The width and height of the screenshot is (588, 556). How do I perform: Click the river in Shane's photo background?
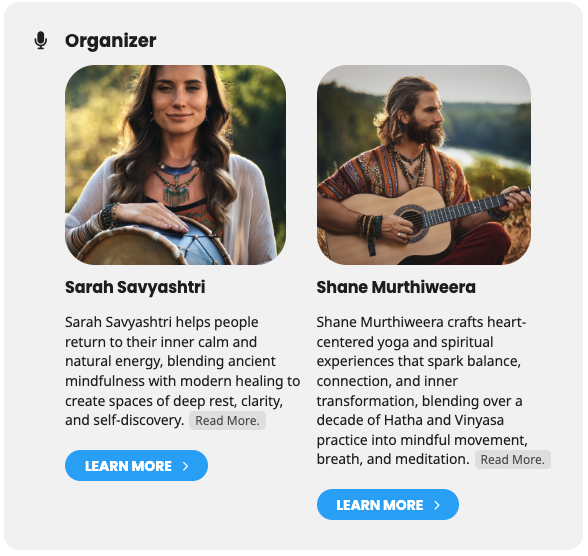point(484,157)
